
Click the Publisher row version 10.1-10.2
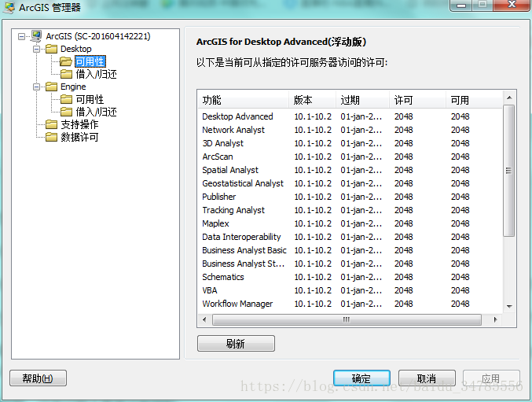(313, 197)
